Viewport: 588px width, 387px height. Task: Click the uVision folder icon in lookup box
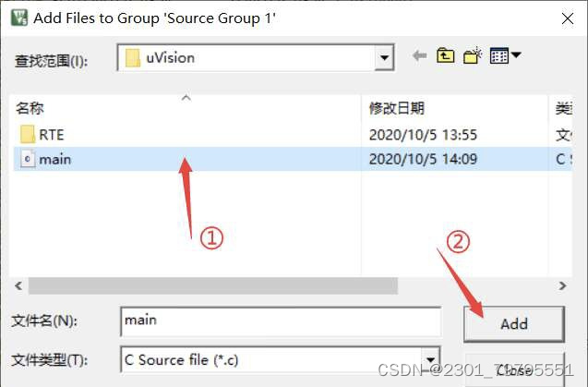[132, 58]
